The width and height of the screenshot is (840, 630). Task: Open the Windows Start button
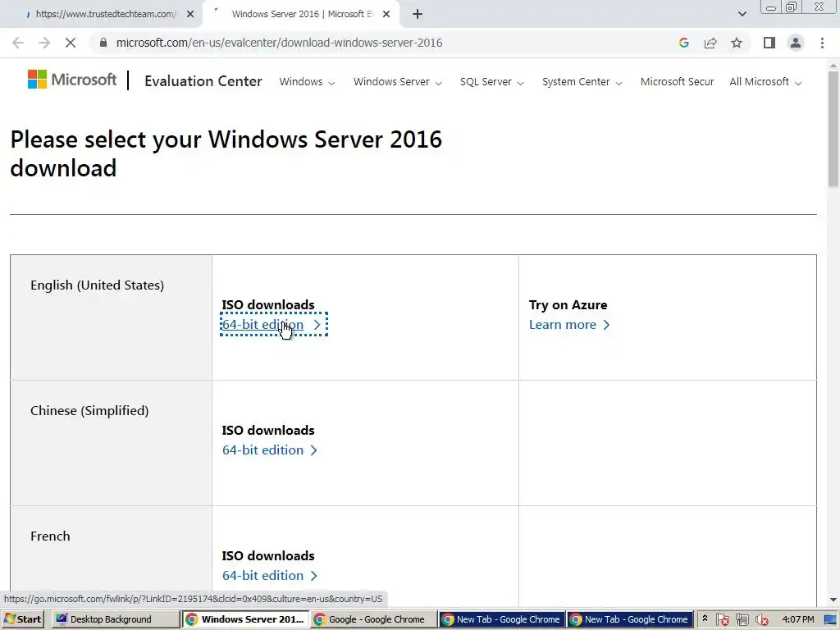[22, 619]
